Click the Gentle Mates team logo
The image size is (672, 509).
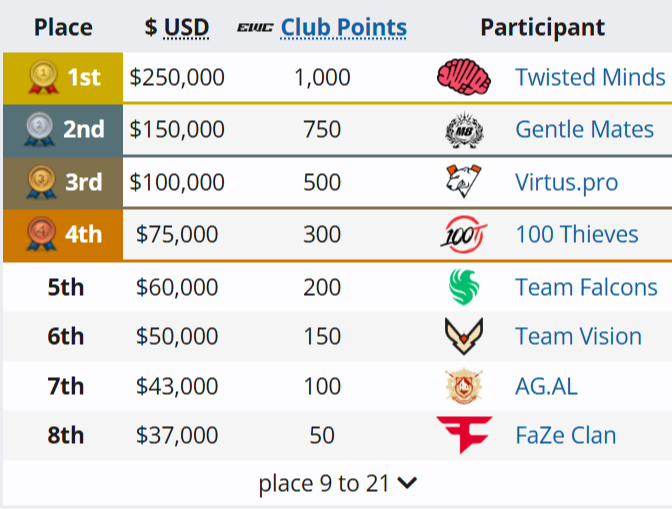click(464, 130)
